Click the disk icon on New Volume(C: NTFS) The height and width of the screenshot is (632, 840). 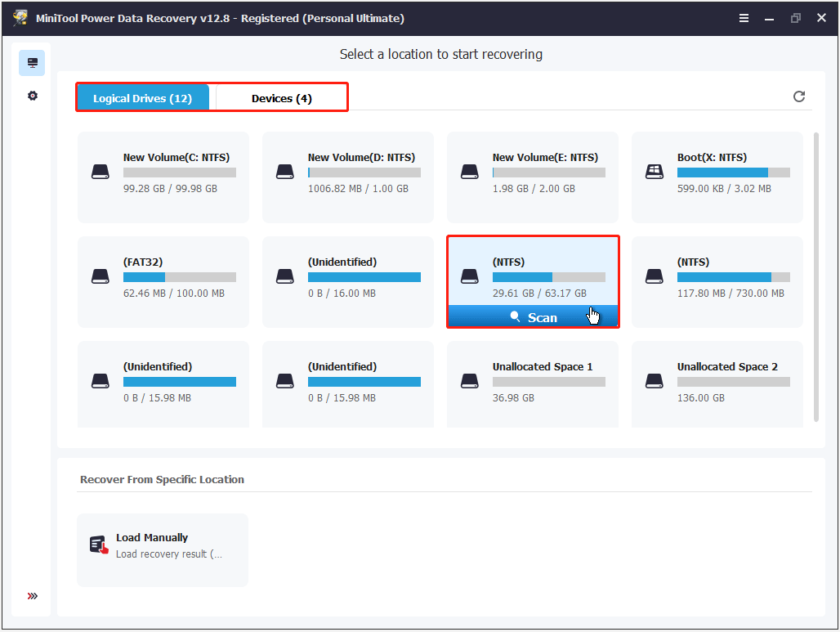tap(100, 171)
